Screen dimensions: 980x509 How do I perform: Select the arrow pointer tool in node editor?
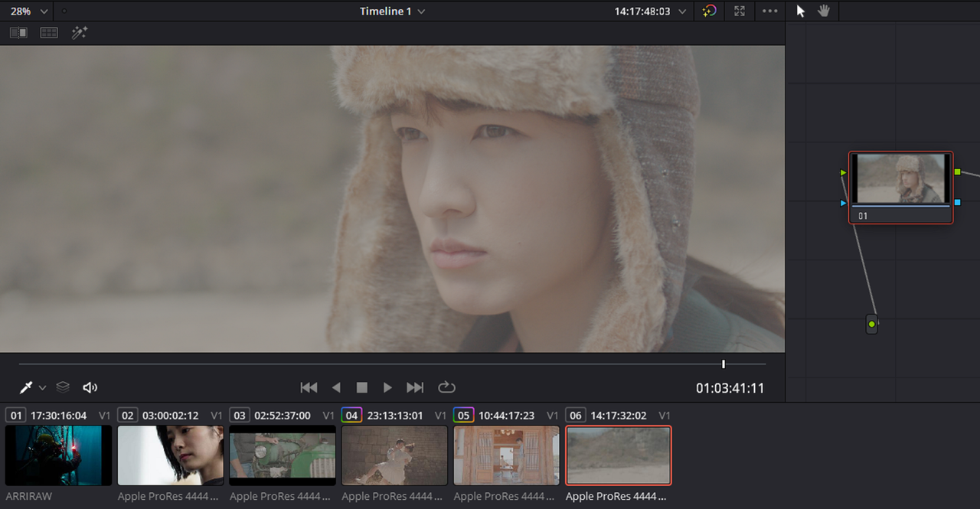click(801, 11)
